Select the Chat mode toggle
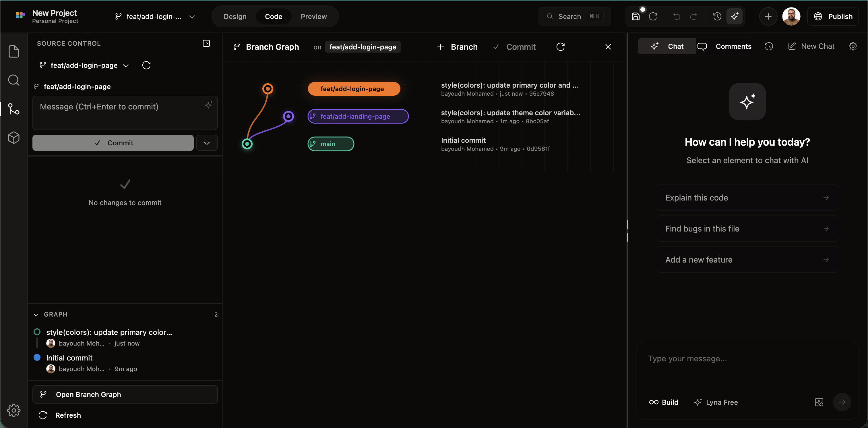 (x=666, y=46)
